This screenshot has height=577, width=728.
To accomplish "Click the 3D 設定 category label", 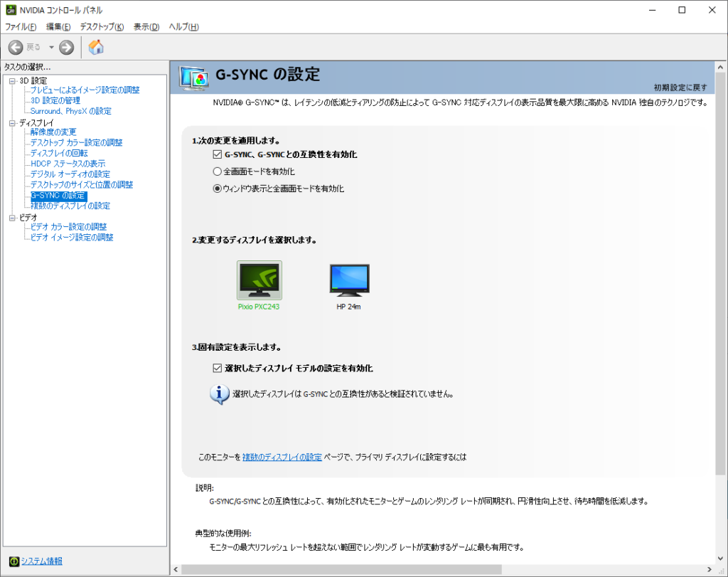I will coord(33,81).
